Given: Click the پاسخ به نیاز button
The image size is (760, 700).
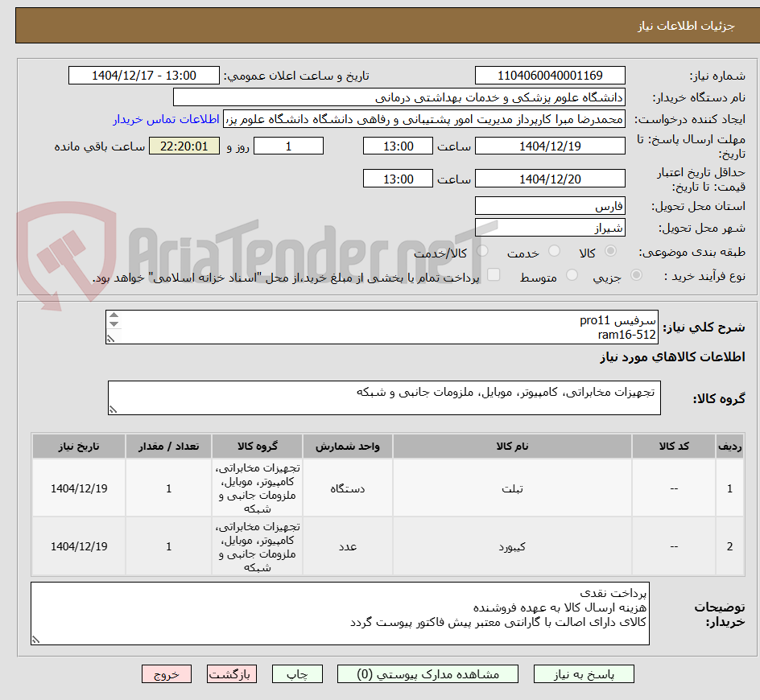Looking at the screenshot, I should [584, 673].
